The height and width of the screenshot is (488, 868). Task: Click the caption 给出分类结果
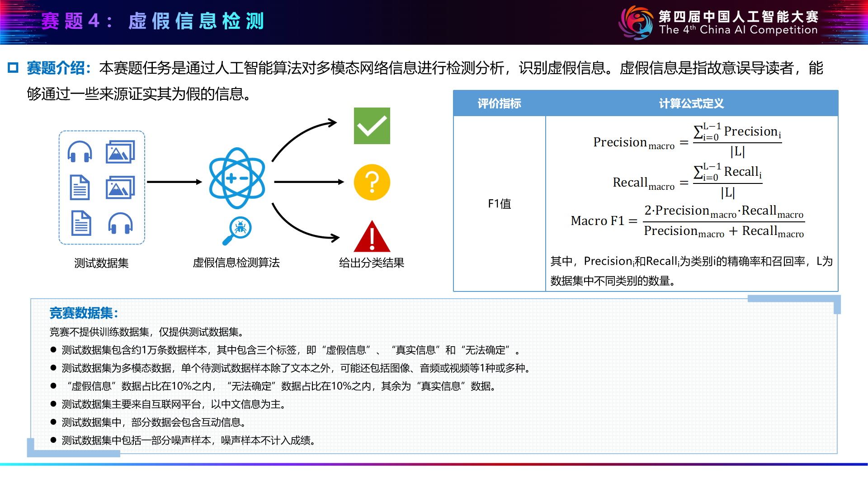click(x=372, y=263)
